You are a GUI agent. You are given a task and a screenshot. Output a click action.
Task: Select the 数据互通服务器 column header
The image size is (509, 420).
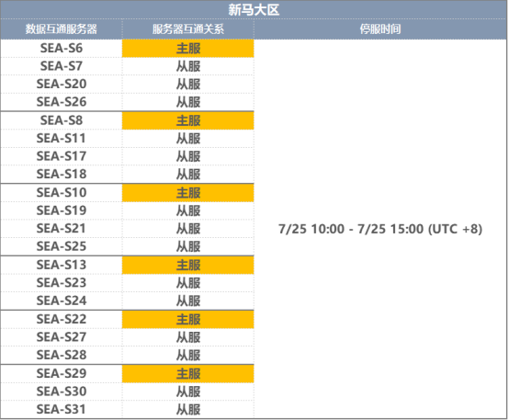click(x=62, y=29)
